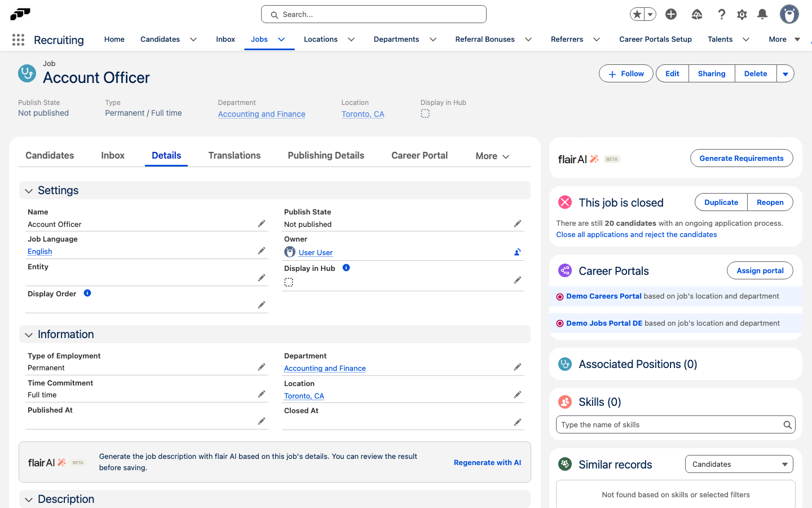Open Salesforce Help question mark icon
Viewport: 812px width, 508px height.
[721, 14]
